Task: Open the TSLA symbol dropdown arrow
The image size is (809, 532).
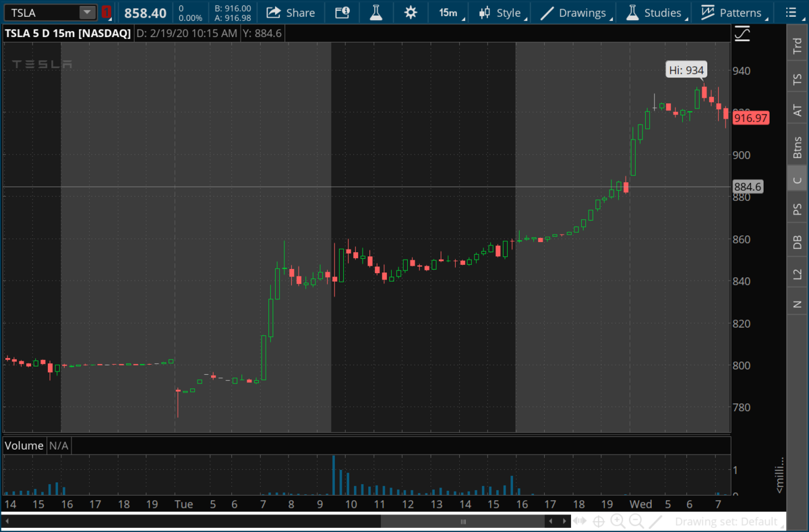Action: point(88,12)
